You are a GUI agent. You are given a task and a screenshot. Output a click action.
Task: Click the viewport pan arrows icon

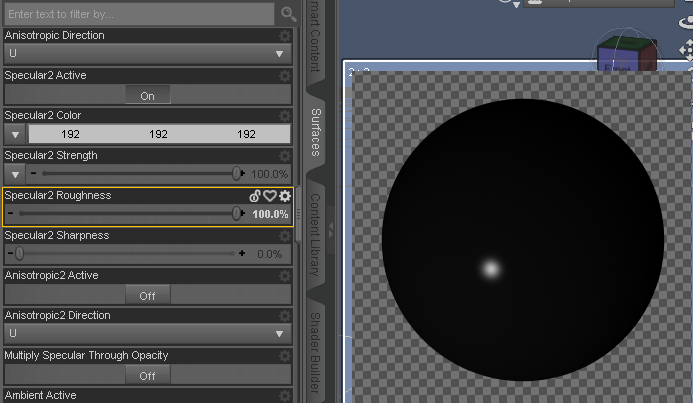point(686,50)
